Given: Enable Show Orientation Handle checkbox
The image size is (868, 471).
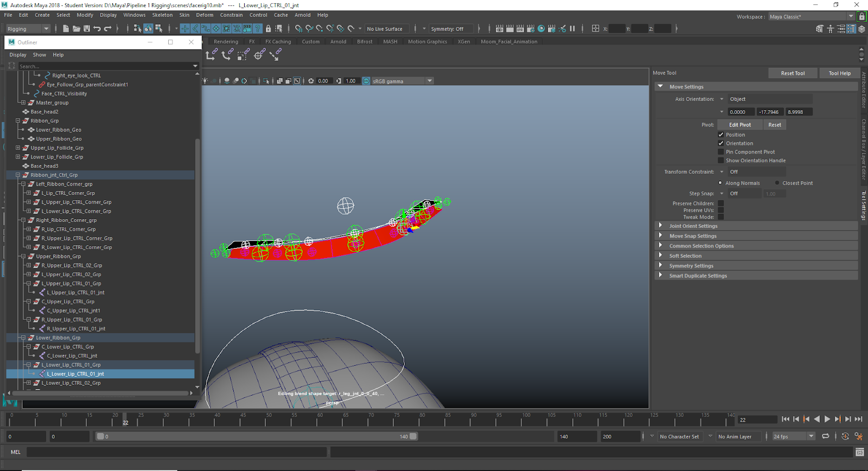Looking at the screenshot, I should click(721, 161).
